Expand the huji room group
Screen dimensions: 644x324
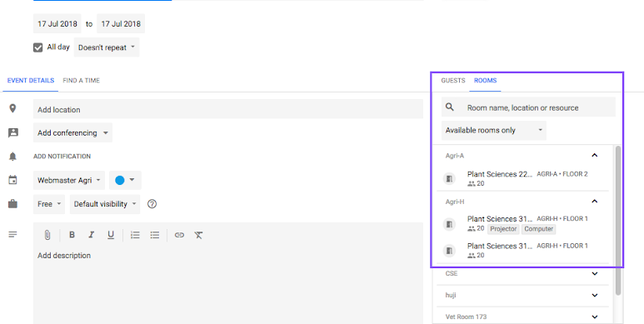[x=594, y=295]
